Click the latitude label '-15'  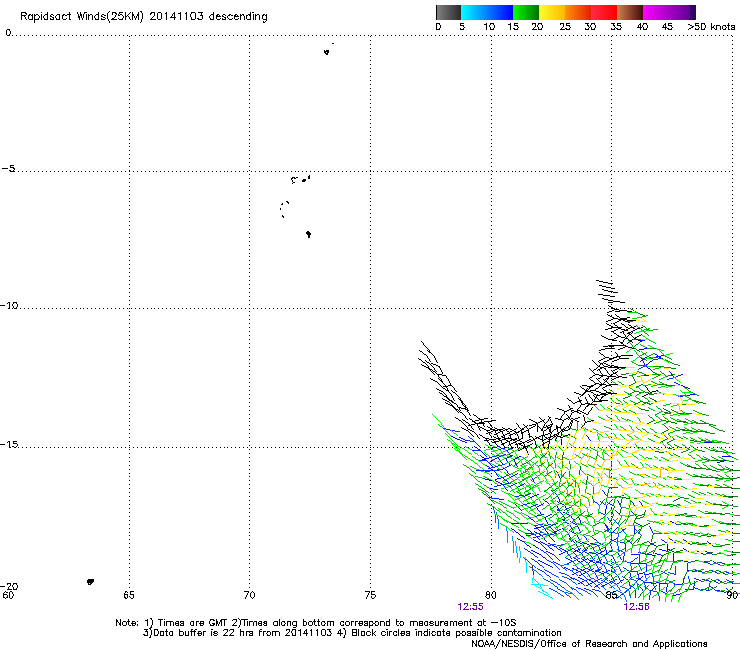coord(9,444)
